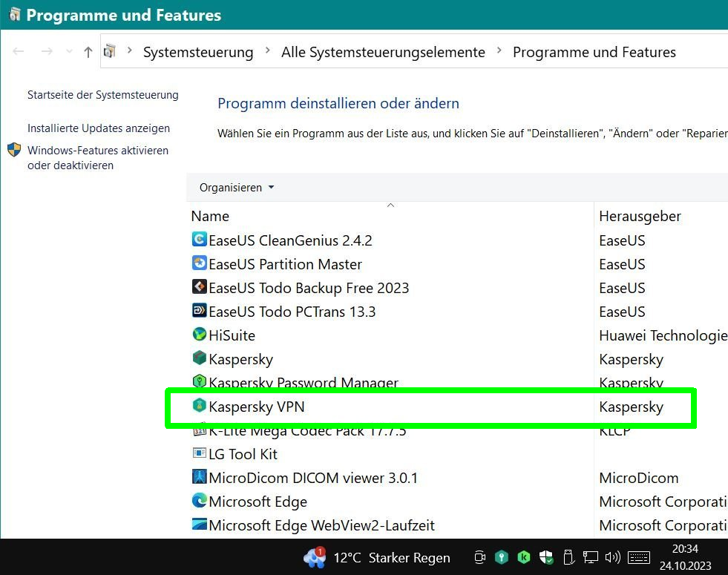Open Startseite der Systemsteuerung link

tap(102, 95)
